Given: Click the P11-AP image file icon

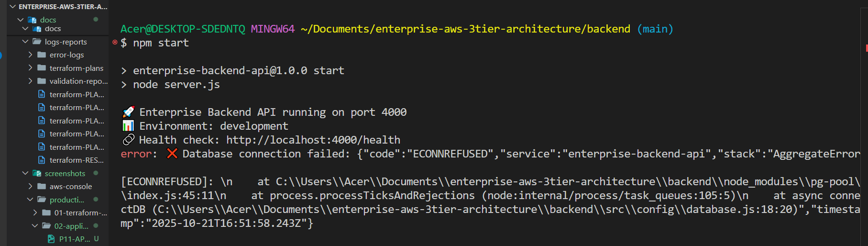Looking at the screenshot, I should (x=51, y=239).
